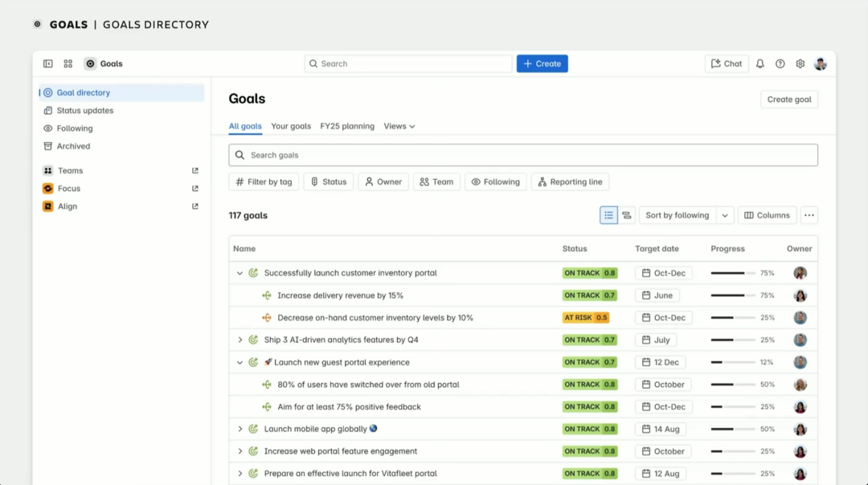Click progress bar of Launch new guest portal experience
This screenshot has width=868, height=485.
[733, 362]
